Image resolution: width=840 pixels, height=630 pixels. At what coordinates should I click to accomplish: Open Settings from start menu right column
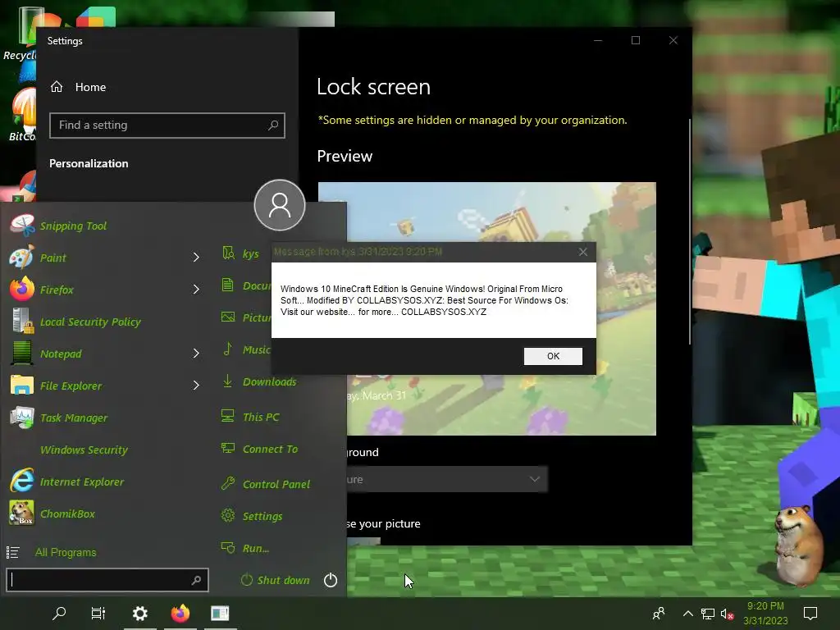252,517
